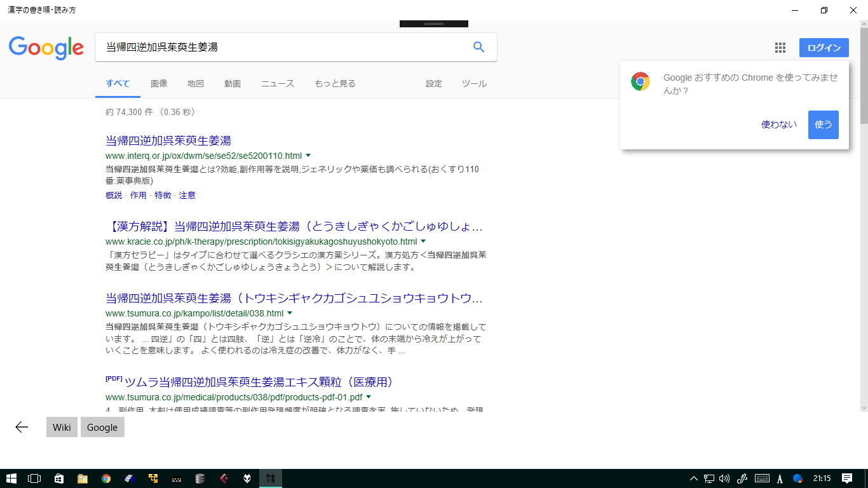
Task: Click the Action Center notification icon
Action: pyautogui.click(x=848, y=478)
